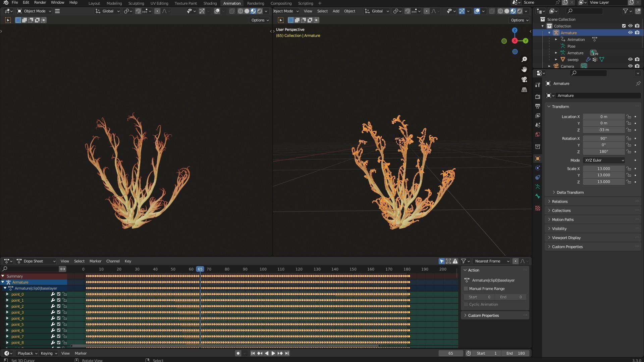Open the Object properties tab icon
Viewport: 644px width, 362px height.
(x=538, y=159)
